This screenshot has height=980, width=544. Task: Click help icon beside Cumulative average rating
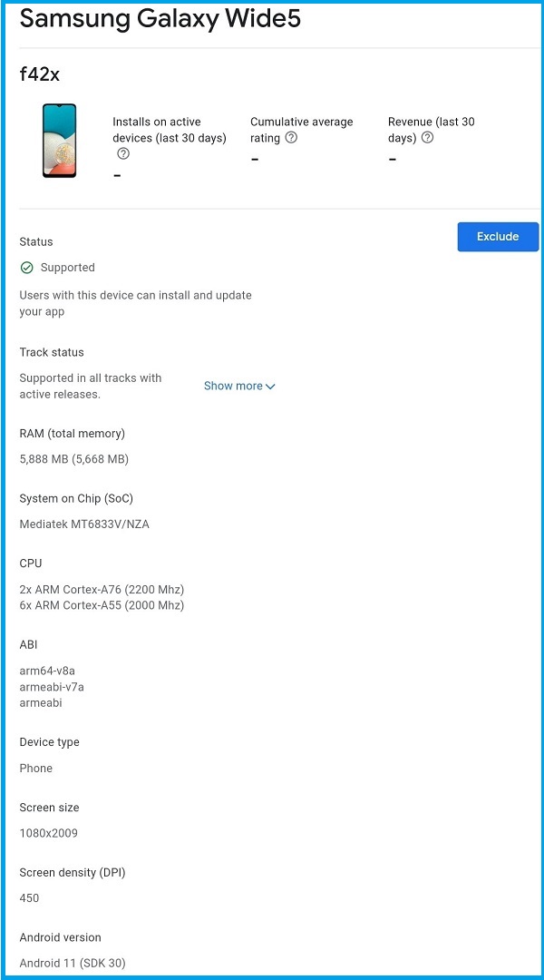coord(291,138)
